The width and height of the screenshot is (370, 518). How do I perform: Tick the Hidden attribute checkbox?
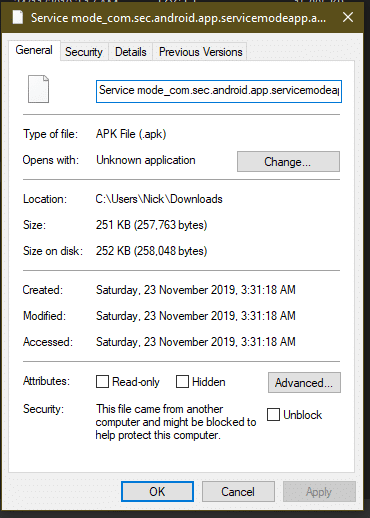[182, 381]
